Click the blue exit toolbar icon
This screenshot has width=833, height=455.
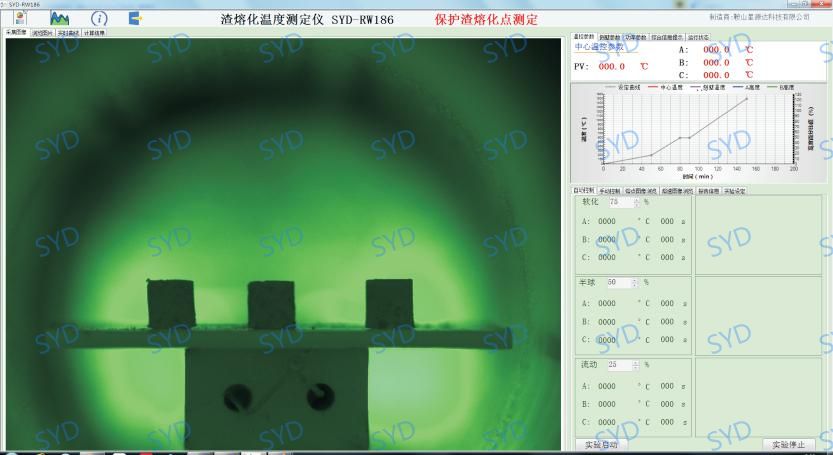[135, 19]
